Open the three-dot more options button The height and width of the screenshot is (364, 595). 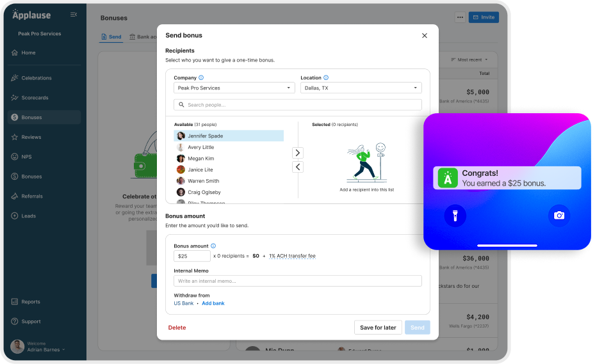pyautogui.click(x=460, y=17)
